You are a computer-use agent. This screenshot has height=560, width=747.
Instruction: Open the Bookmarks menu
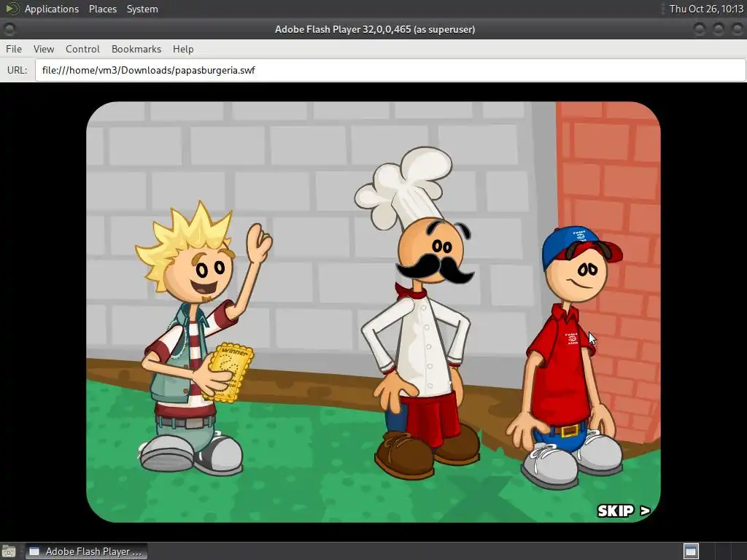coord(136,49)
